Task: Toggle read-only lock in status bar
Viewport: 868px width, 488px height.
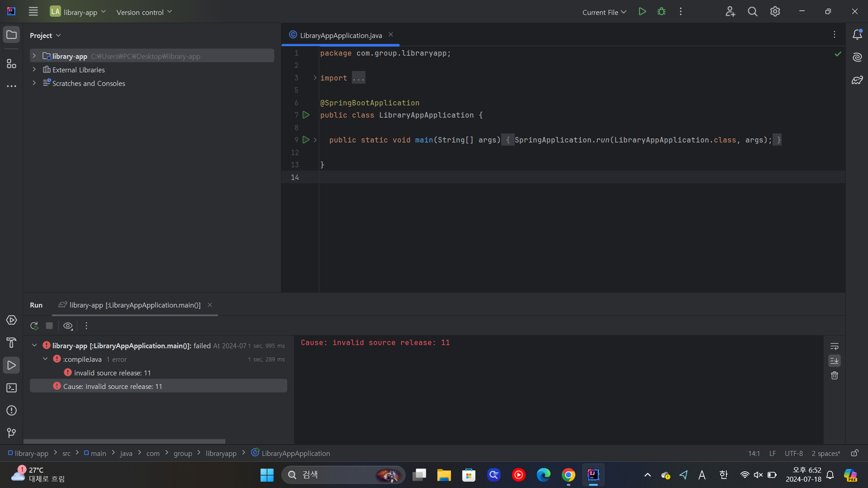Action: pos(854,453)
